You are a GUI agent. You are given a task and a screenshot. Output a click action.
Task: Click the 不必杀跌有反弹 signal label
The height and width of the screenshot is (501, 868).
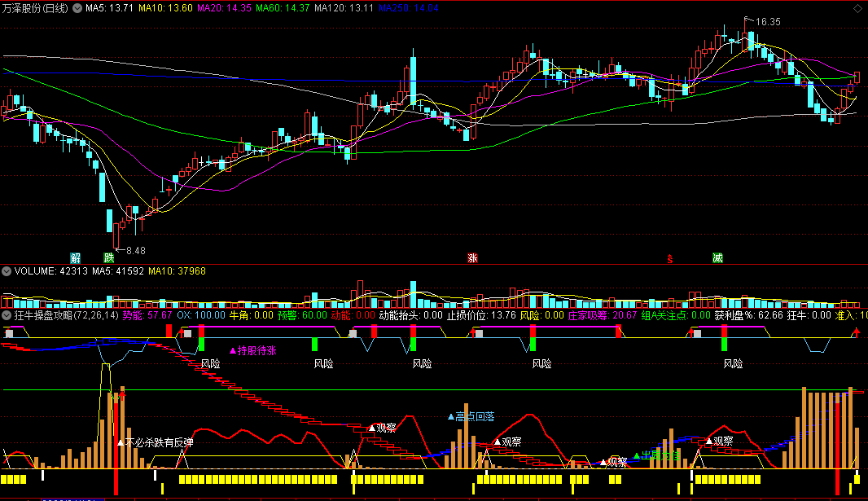(156, 442)
